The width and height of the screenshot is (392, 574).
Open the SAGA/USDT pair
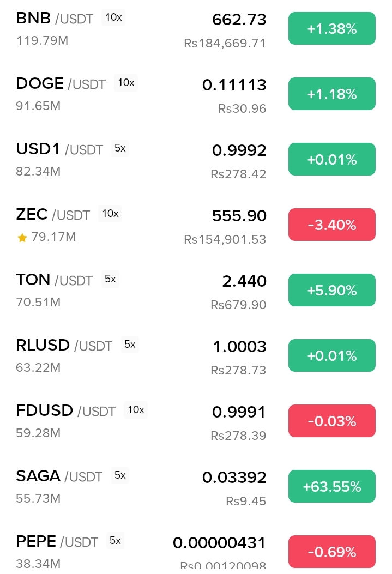(x=196, y=486)
